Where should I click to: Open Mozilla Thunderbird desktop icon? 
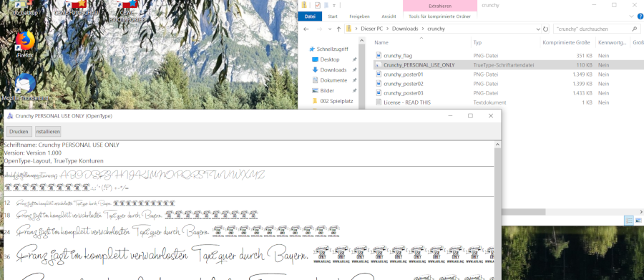pyautogui.click(x=24, y=87)
